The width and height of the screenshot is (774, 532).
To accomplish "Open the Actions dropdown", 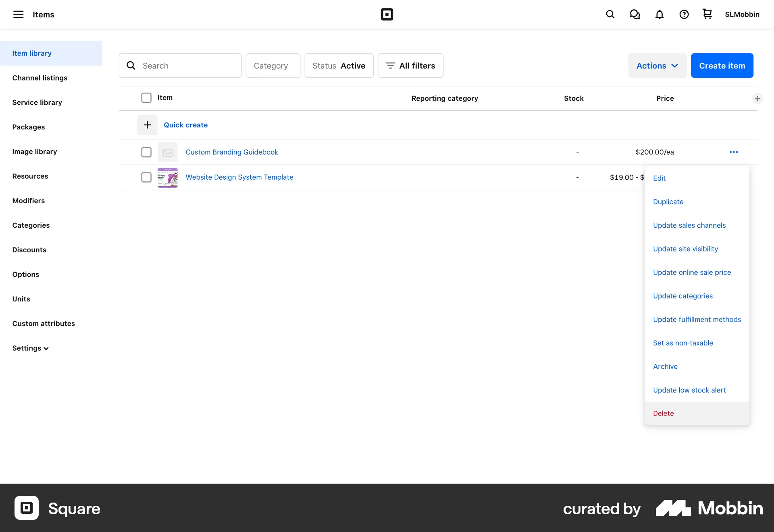I will click(657, 65).
